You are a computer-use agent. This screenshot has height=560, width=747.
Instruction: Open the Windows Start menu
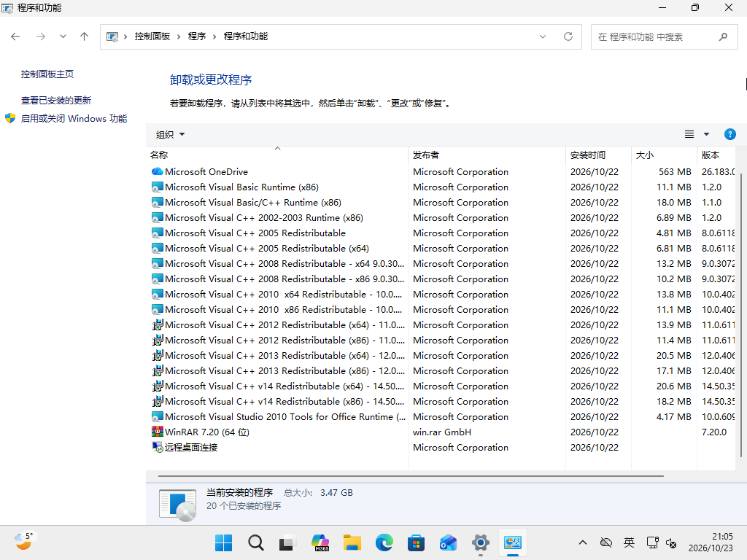coord(223,542)
